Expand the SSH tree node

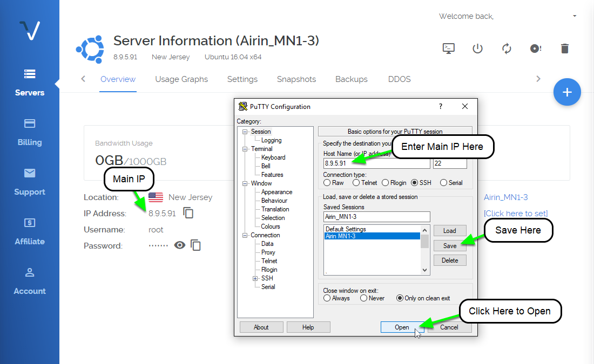pyautogui.click(x=255, y=278)
